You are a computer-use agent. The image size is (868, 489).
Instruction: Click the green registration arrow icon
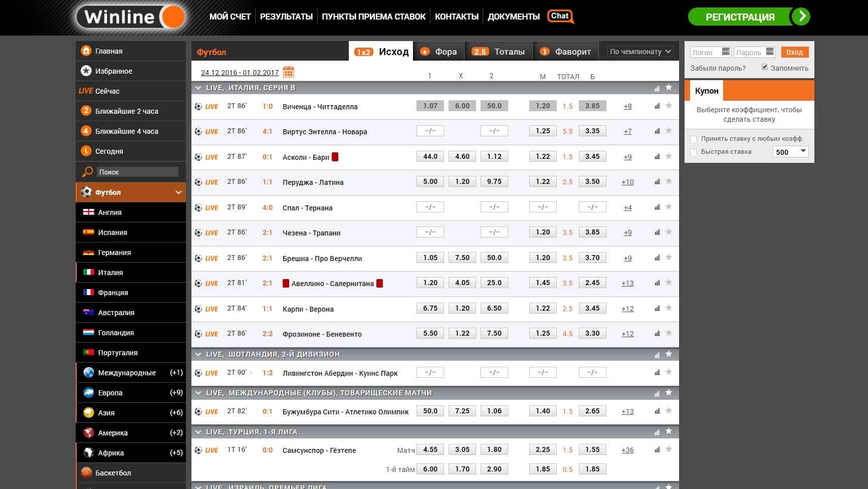(801, 17)
